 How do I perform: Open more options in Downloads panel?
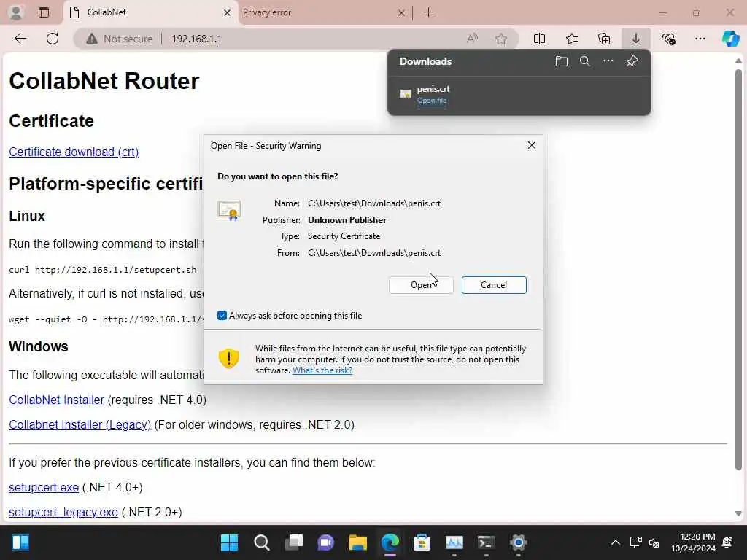coord(608,61)
